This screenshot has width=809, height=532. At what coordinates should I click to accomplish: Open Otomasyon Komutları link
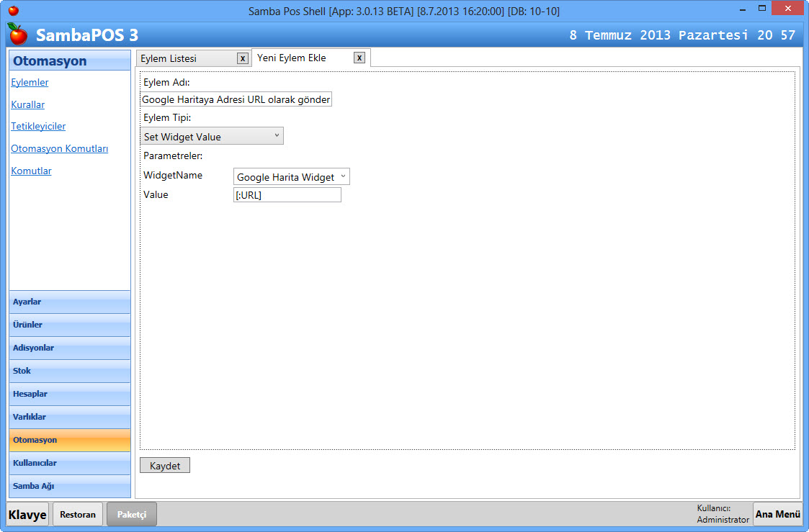click(59, 148)
